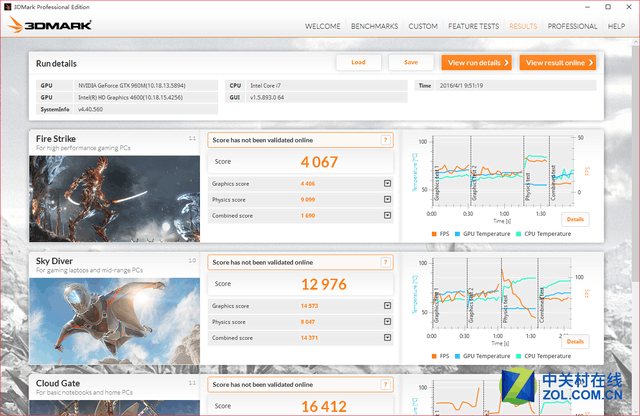This screenshot has width=640, height=416.
Task: Click the Sky Diver thumbnail image
Action: click(115, 321)
